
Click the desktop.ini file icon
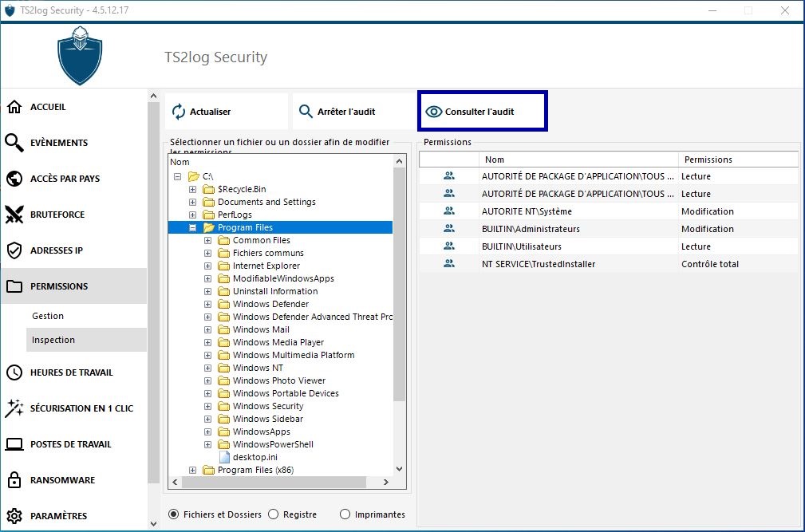[x=224, y=456]
